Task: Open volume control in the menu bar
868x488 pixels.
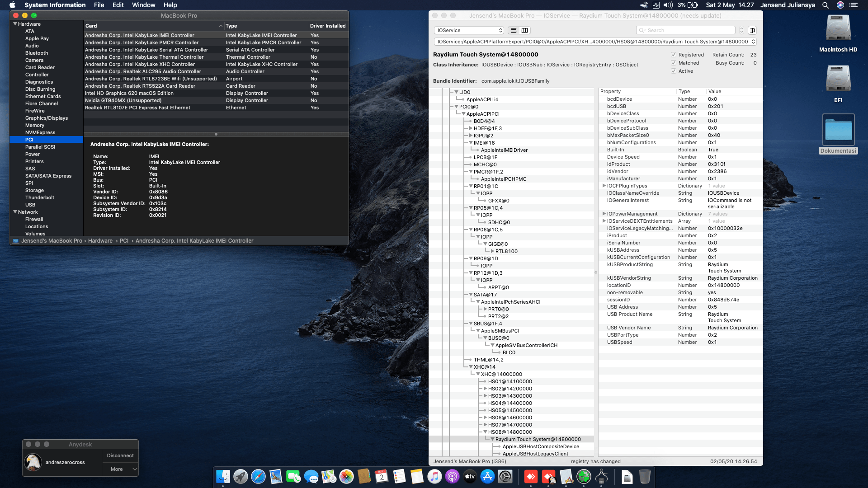Action: (x=668, y=5)
